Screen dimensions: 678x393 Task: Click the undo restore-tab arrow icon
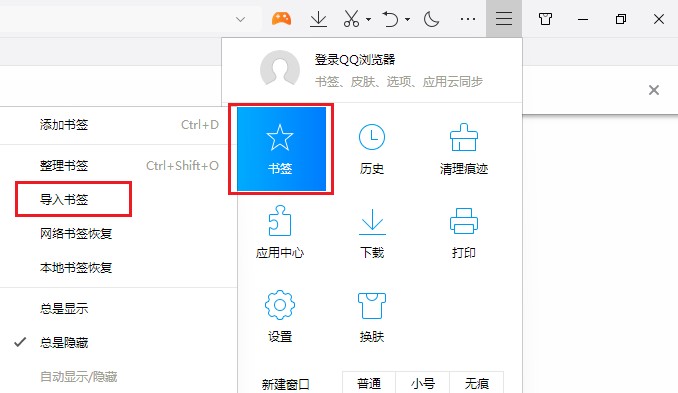tap(390, 19)
